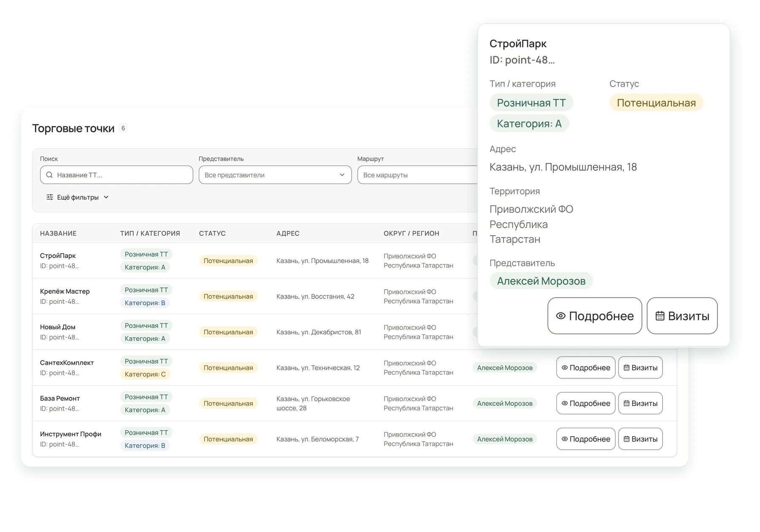Select the СтройПарк name in the table
This screenshot has width=760, height=532.
coord(58,255)
